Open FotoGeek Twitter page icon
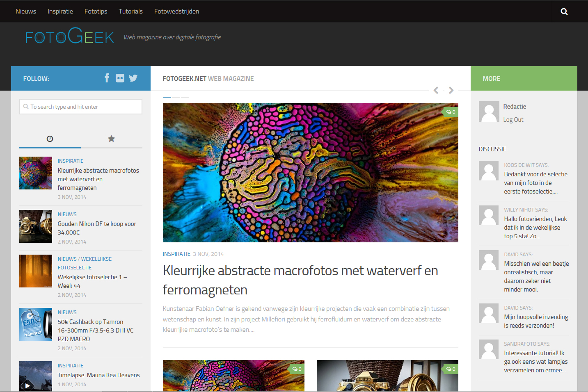 133,78
